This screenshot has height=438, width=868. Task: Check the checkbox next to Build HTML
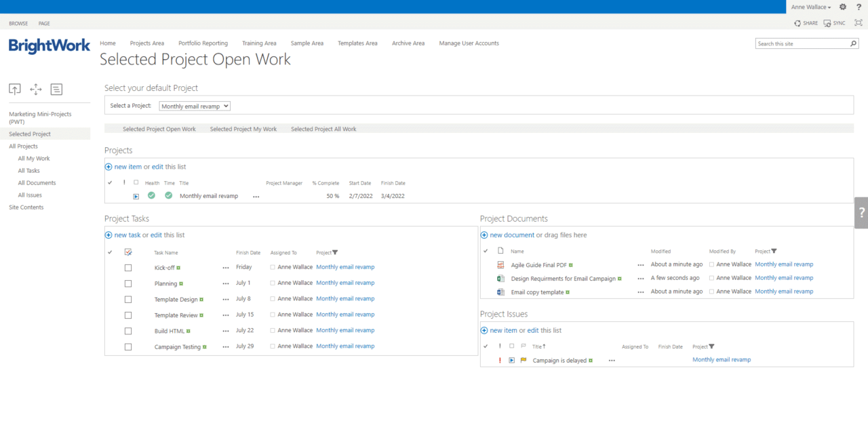pyautogui.click(x=127, y=331)
